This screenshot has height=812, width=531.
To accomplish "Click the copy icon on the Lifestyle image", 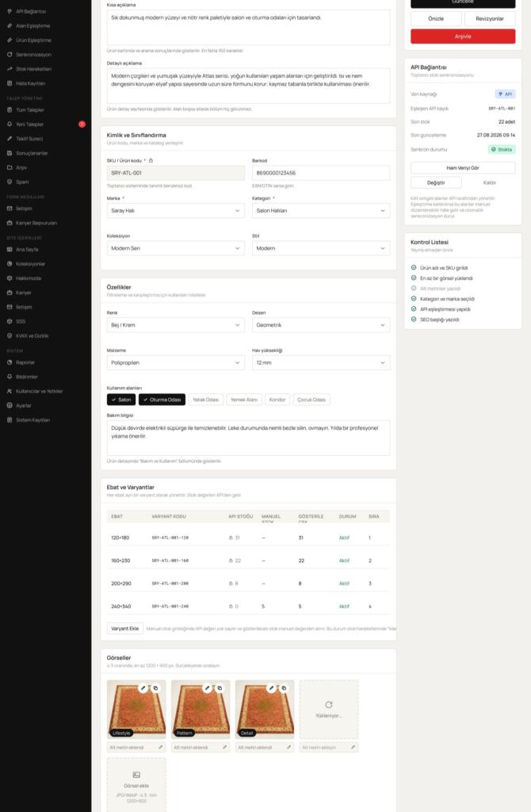I will pyautogui.click(x=156, y=688).
